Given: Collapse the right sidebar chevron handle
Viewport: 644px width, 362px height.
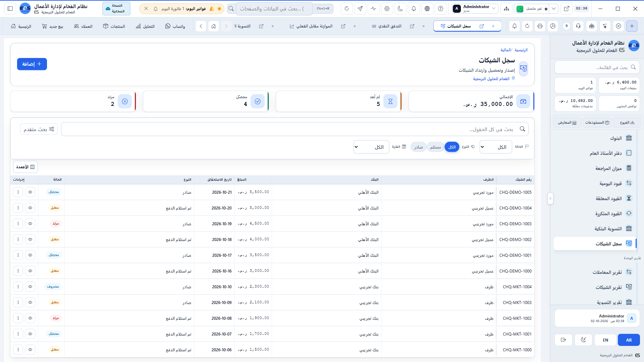Looking at the screenshot, I should pos(550,198).
